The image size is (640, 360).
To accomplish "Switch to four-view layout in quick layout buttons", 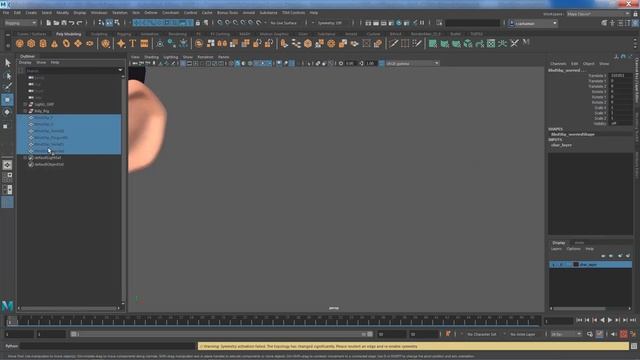I will coord(7,177).
